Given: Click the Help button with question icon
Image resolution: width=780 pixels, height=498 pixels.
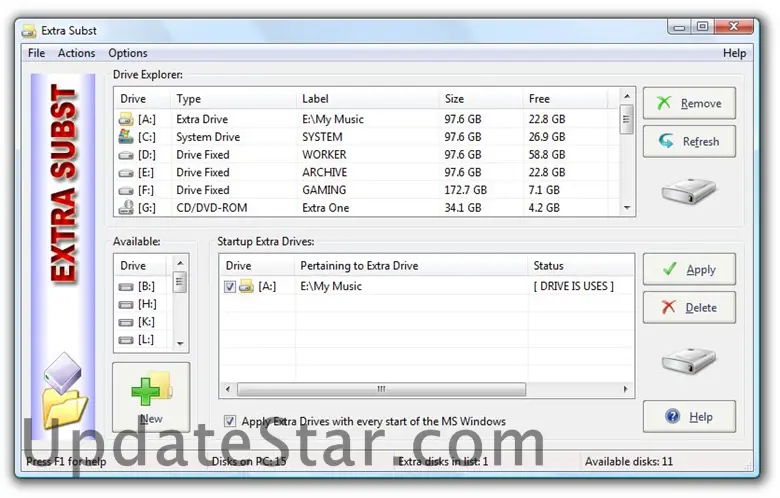Looking at the screenshot, I should point(689,416).
